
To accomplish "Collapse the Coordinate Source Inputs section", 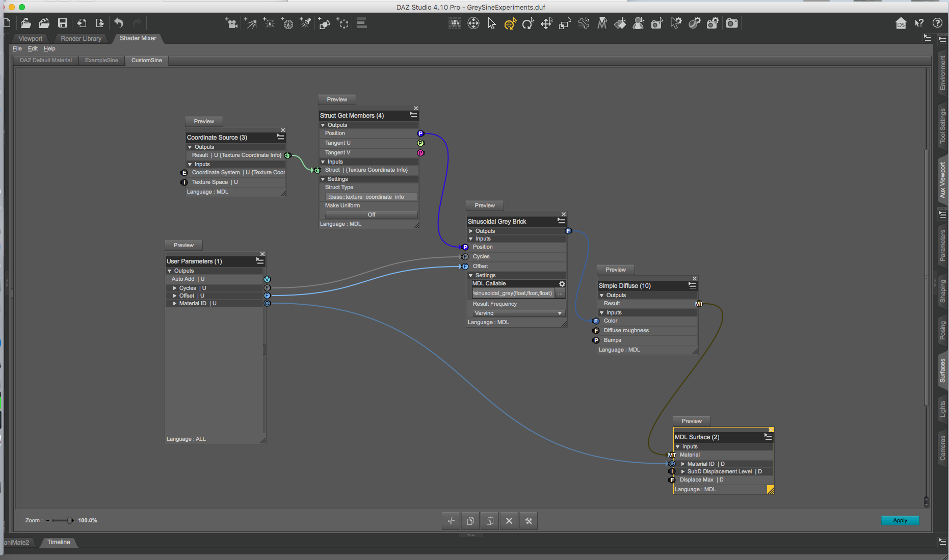I will tap(190, 164).
